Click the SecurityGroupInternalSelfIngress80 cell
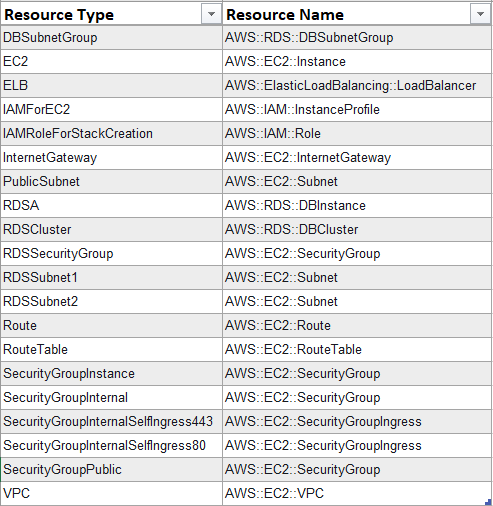 (x=111, y=446)
